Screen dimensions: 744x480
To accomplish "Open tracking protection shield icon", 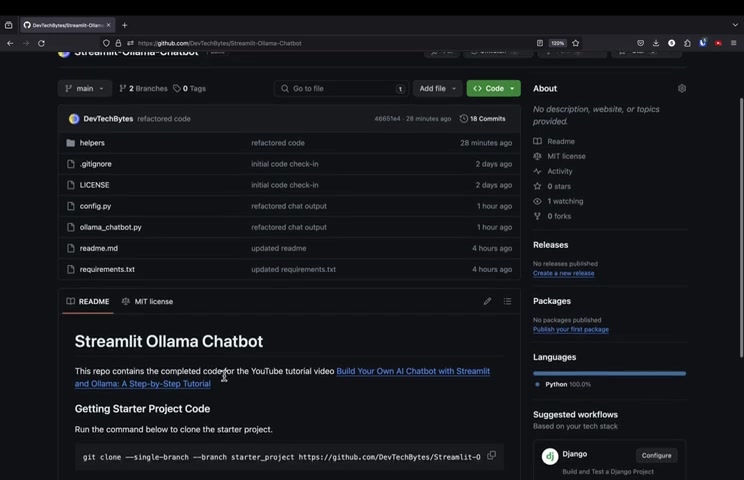I will [x=106, y=43].
